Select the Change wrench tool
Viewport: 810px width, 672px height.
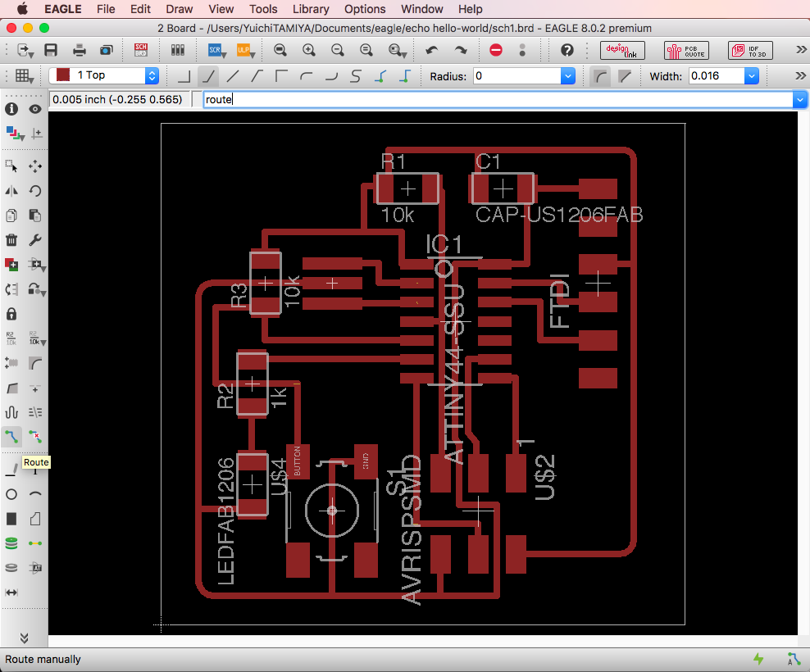pos(35,240)
